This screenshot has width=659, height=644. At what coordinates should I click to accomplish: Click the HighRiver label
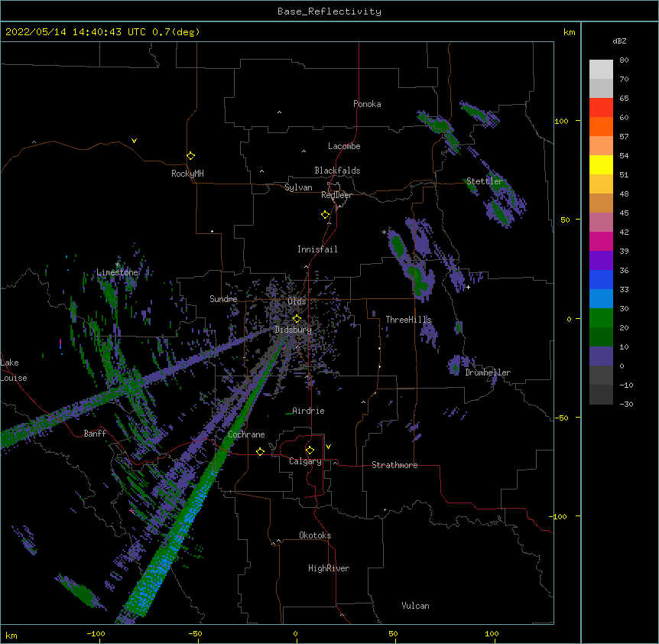point(329,568)
